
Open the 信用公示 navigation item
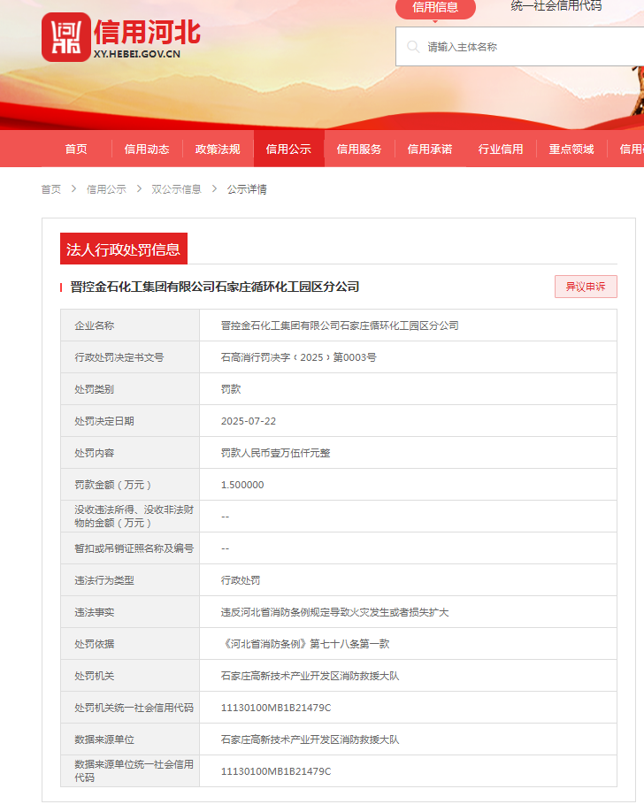[x=288, y=149]
